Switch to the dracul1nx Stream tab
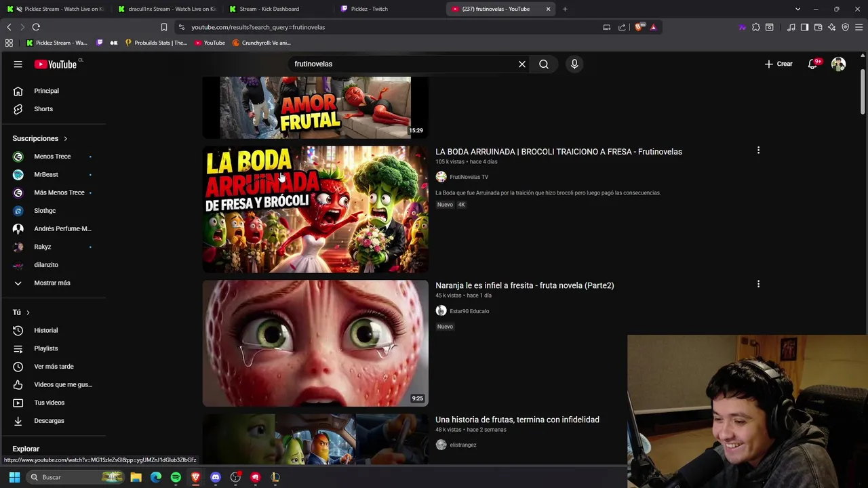This screenshot has height=488, width=868. tap(166, 9)
